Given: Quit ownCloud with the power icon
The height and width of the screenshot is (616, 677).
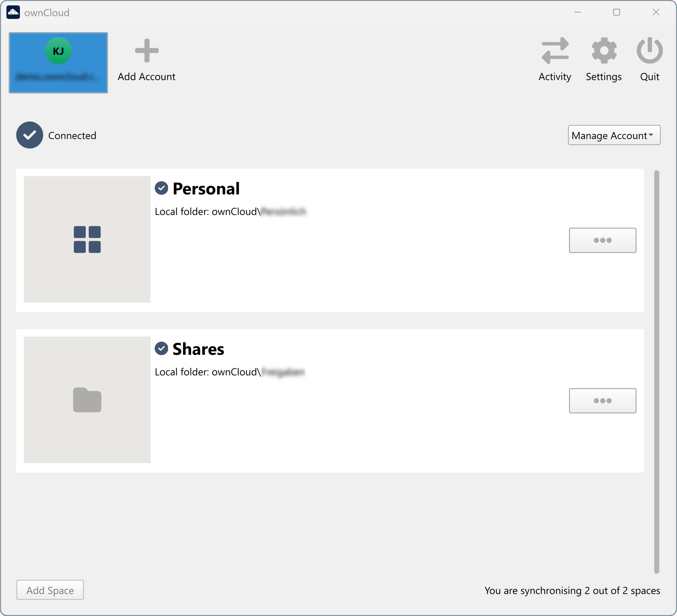Looking at the screenshot, I should (650, 60).
